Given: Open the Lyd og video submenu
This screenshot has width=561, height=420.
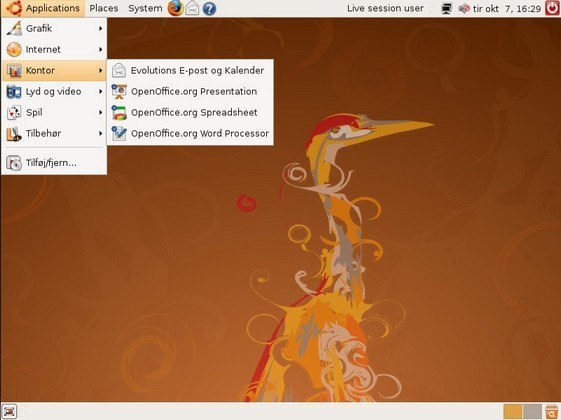Looking at the screenshot, I should [x=54, y=92].
